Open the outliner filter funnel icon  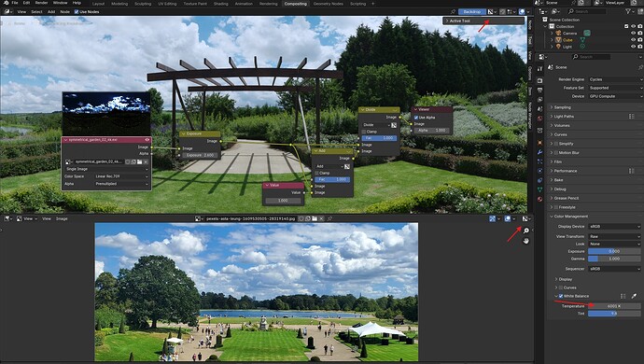(x=628, y=11)
